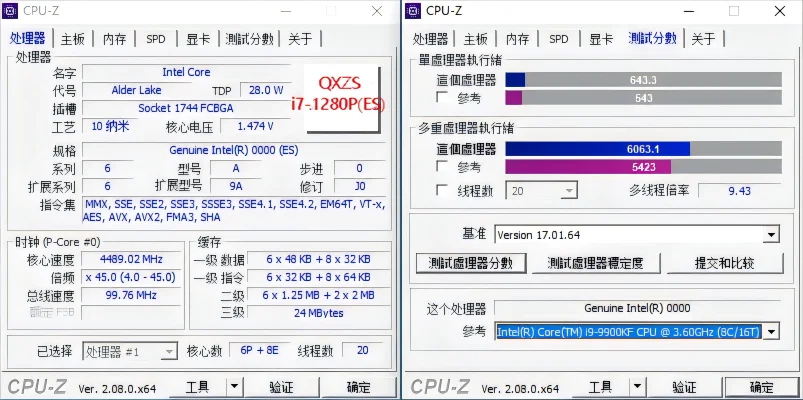803x400 pixels.
Task: Click the 倍频 value x 45.0 (4.0 - 45.0)
Action: pos(131,277)
